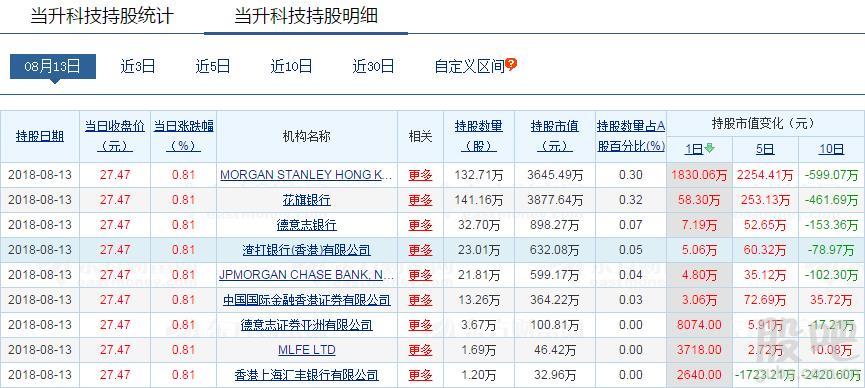
Task: Click the -153.36万 ten-day change cell
Action: (x=831, y=225)
